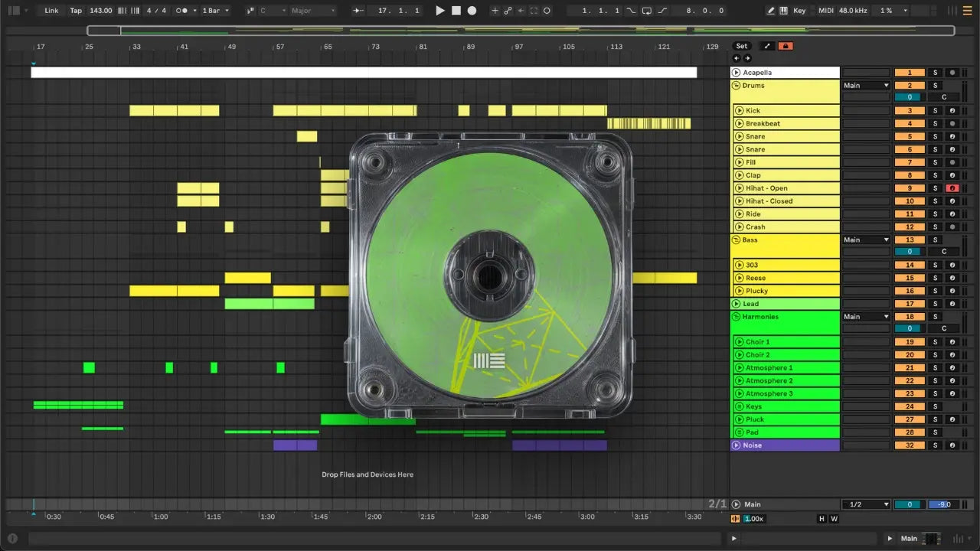Click the Arrangement Record button
Image resolution: width=980 pixels, height=551 pixels.
pos(472,11)
